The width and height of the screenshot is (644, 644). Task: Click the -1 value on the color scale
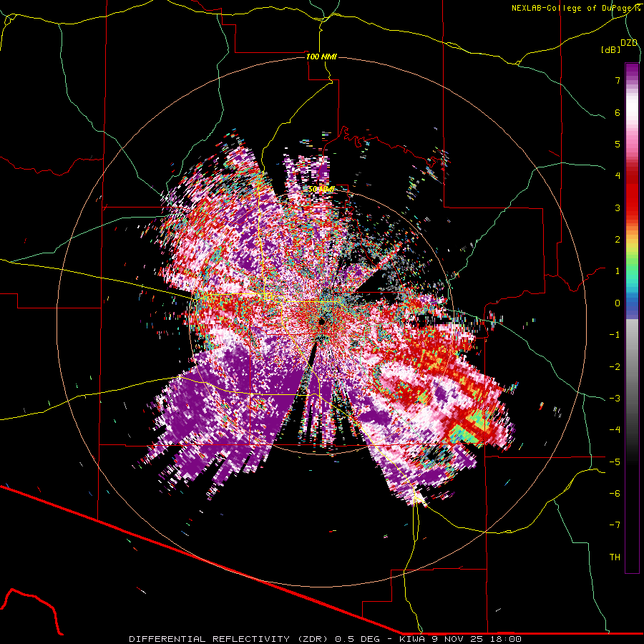tap(615, 335)
